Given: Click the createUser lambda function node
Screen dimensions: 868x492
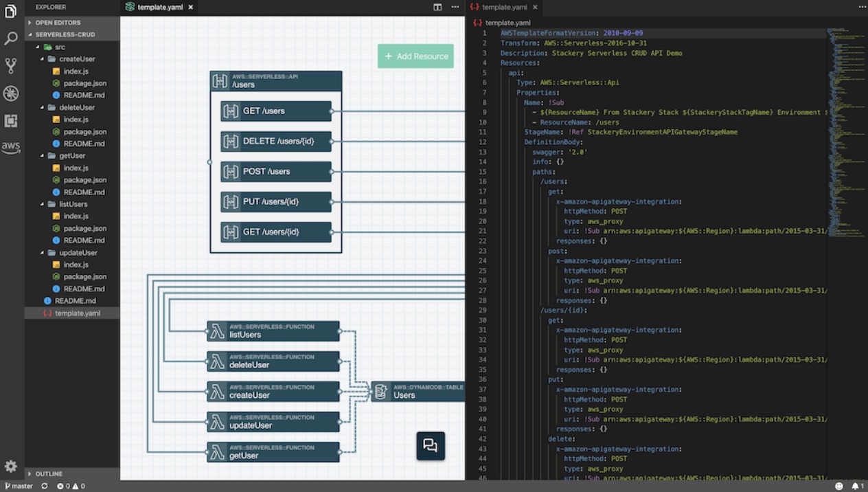Looking at the screenshot, I should [x=273, y=392].
